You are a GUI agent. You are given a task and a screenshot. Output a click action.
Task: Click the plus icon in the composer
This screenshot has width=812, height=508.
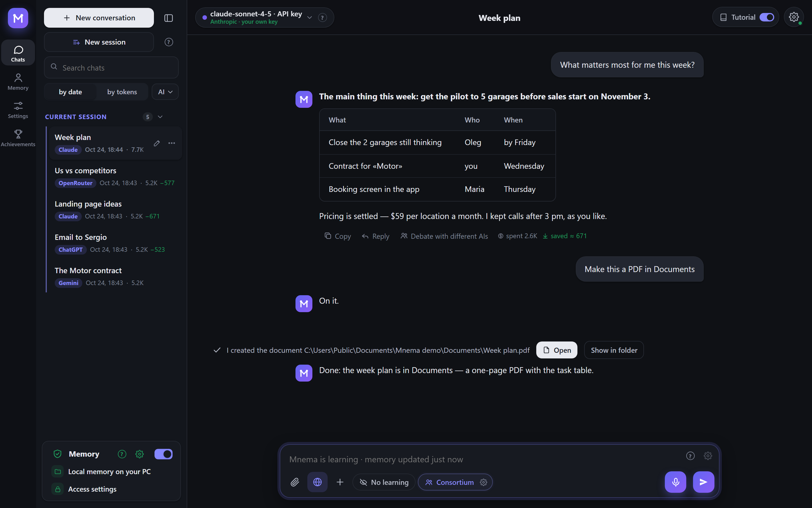coord(340,482)
